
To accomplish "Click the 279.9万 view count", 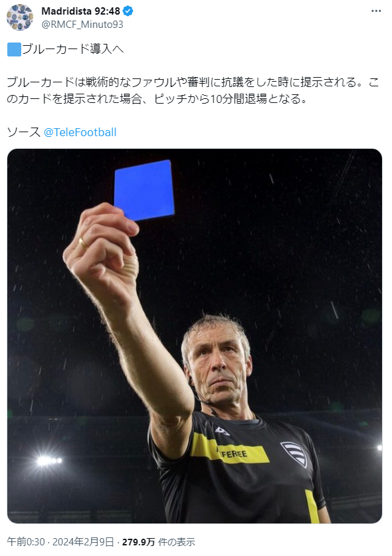I will click(x=138, y=542).
